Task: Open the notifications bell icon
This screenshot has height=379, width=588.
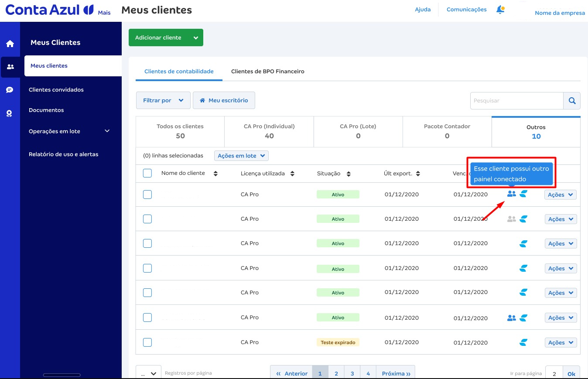Action: [x=500, y=10]
